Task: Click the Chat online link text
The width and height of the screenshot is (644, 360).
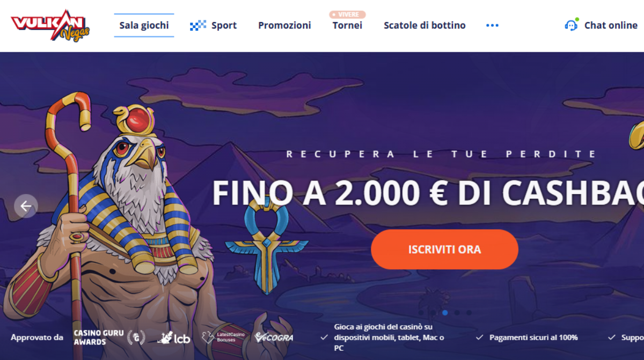Action: click(x=611, y=25)
